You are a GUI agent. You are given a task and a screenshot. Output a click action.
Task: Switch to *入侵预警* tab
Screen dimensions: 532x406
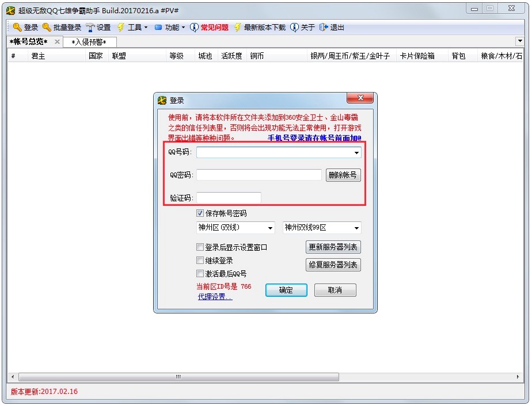(89, 42)
